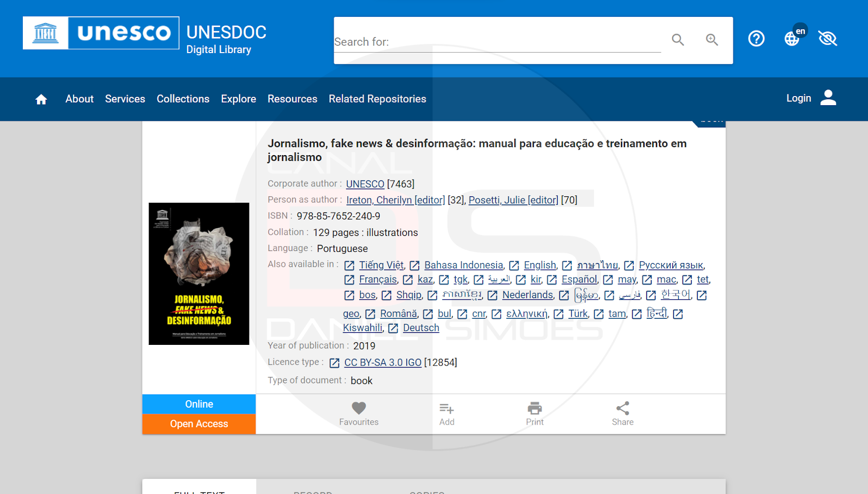Click external-link icon before English
The width and height of the screenshot is (868, 494).
(514, 266)
